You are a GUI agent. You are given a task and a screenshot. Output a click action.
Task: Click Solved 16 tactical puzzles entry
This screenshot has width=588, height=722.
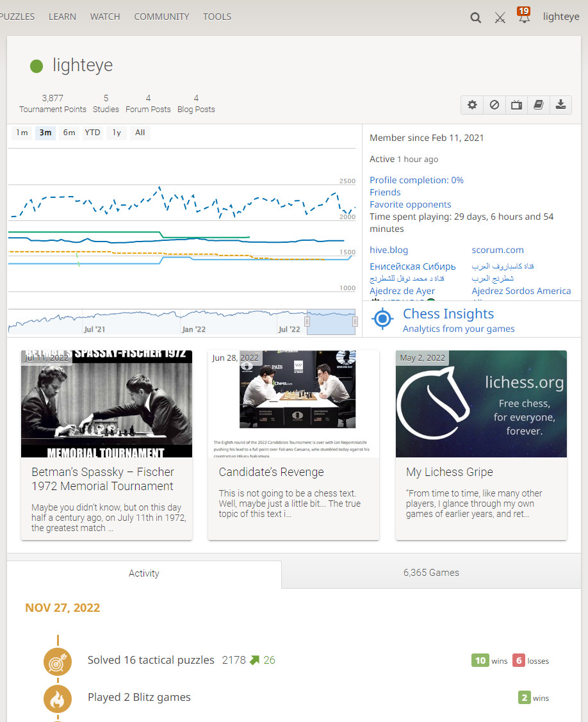(x=151, y=660)
